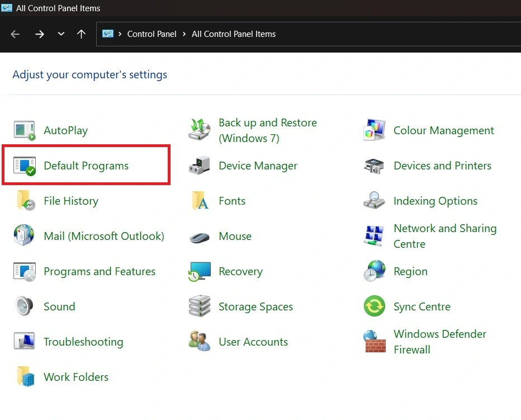Open the Recovery monitor icon
521x420 pixels.
tap(200, 271)
